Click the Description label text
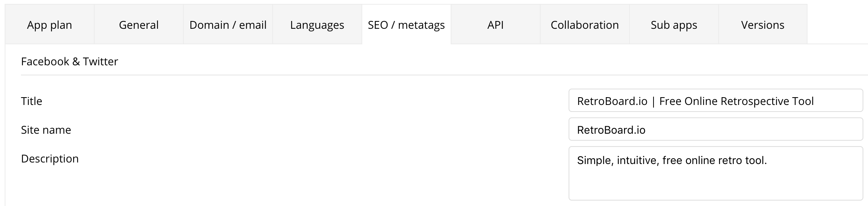This screenshot has height=206, width=868. (x=50, y=159)
